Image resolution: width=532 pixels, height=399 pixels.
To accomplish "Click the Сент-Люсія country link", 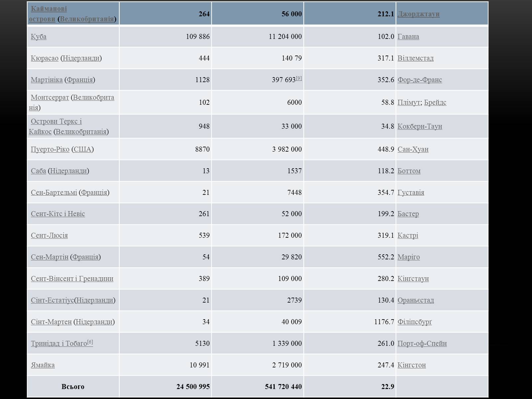I will (49, 235).
